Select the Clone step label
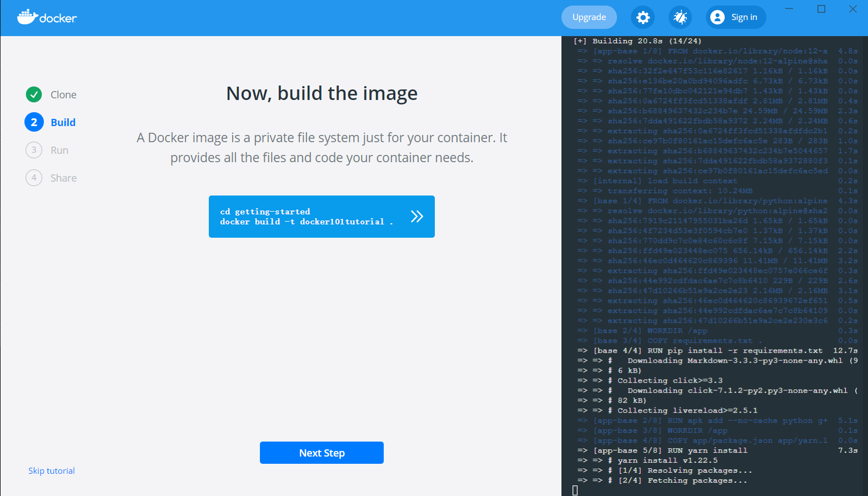Screen dimensions: 868x496 (63, 94)
